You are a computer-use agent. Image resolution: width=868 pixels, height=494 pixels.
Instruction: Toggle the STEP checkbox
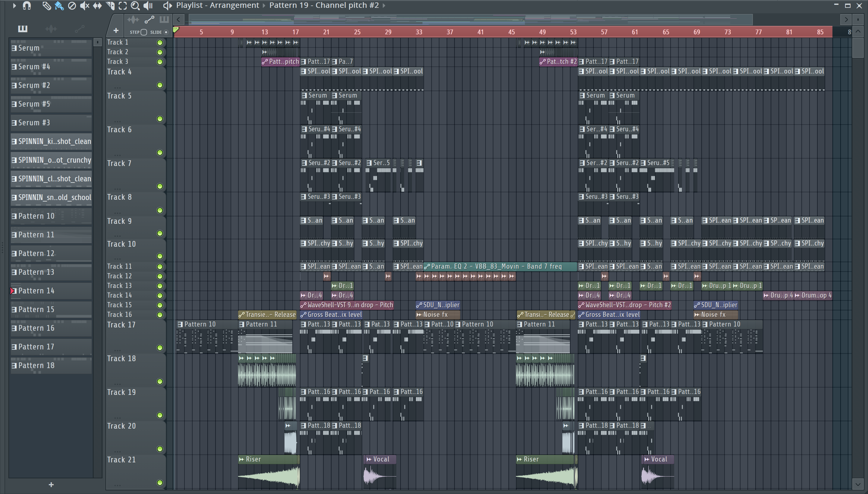point(143,32)
